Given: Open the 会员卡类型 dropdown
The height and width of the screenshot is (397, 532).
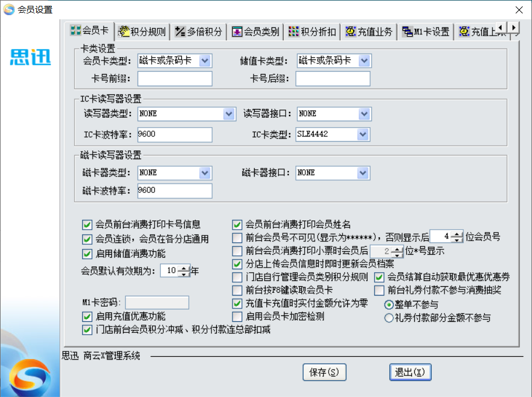Looking at the screenshot, I should tap(205, 60).
